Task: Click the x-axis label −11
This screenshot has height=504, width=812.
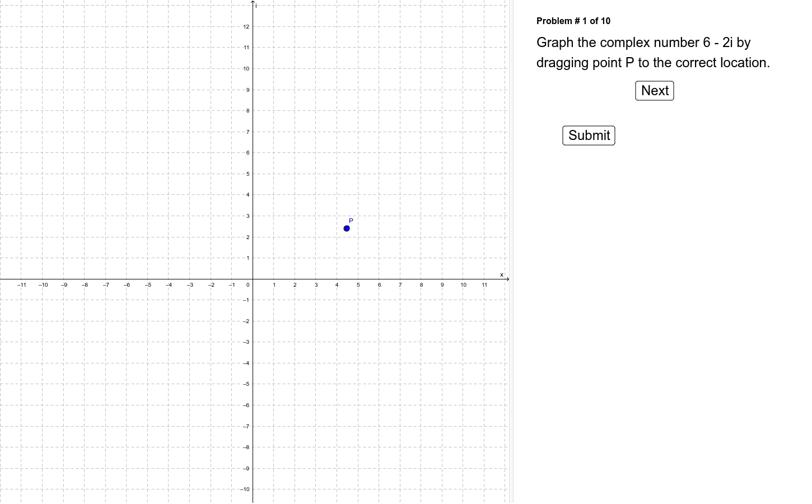Action: (x=22, y=285)
